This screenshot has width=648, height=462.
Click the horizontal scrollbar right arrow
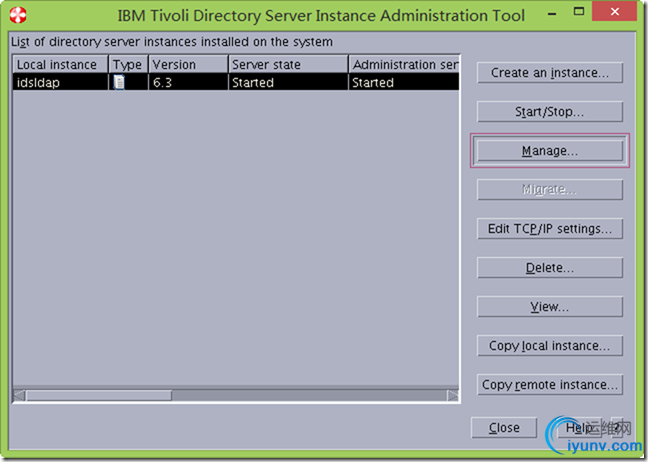coord(453,395)
